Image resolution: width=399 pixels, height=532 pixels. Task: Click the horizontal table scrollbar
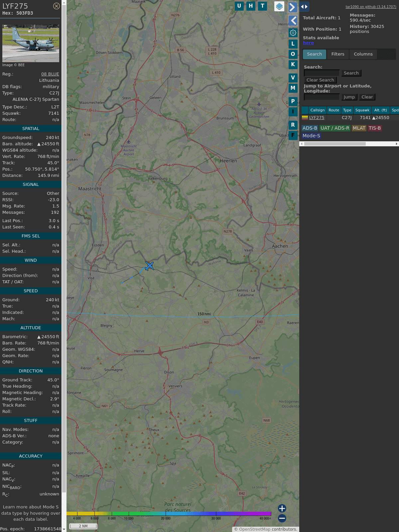pos(334,144)
